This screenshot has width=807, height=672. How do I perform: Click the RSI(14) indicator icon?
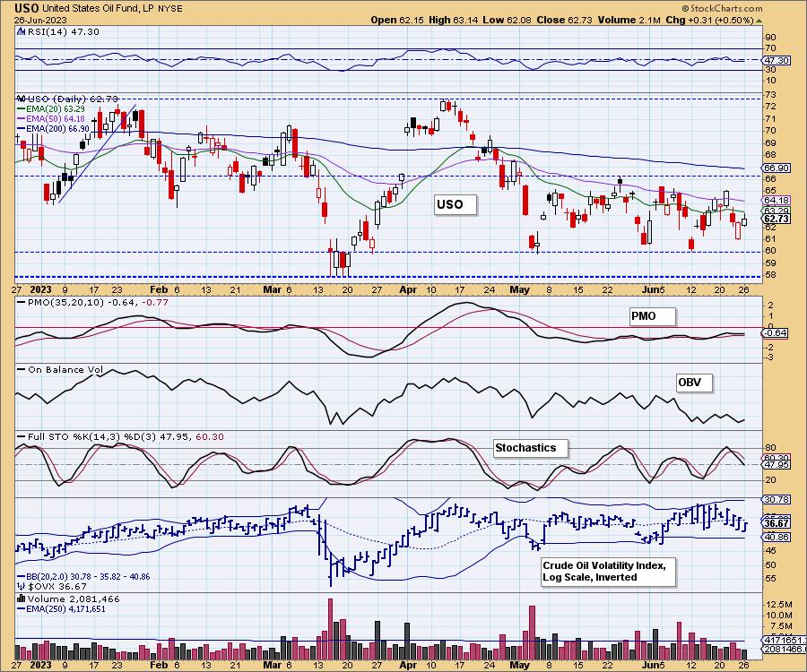[21, 31]
